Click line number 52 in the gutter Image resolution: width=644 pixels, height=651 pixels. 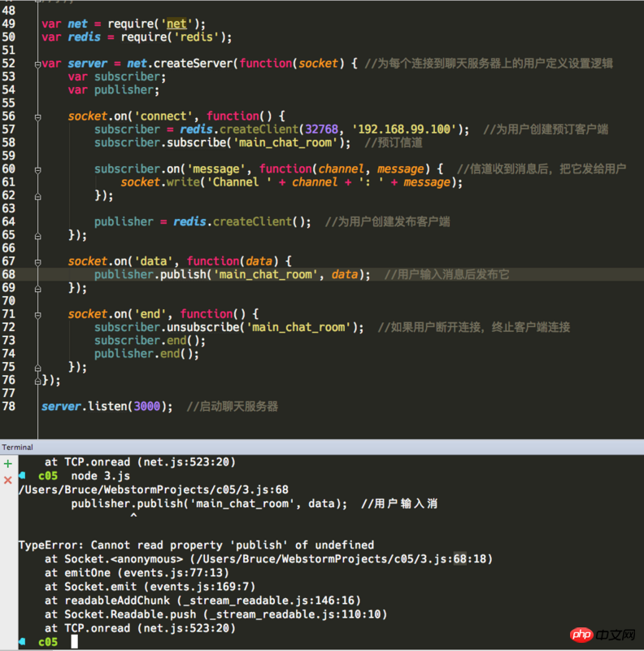point(9,63)
